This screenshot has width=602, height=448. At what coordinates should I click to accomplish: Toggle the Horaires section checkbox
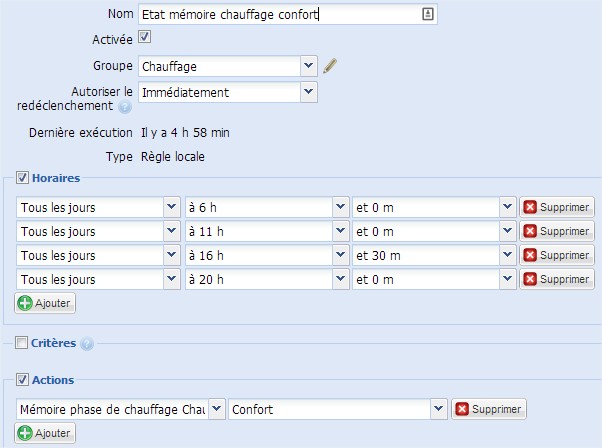(23, 177)
